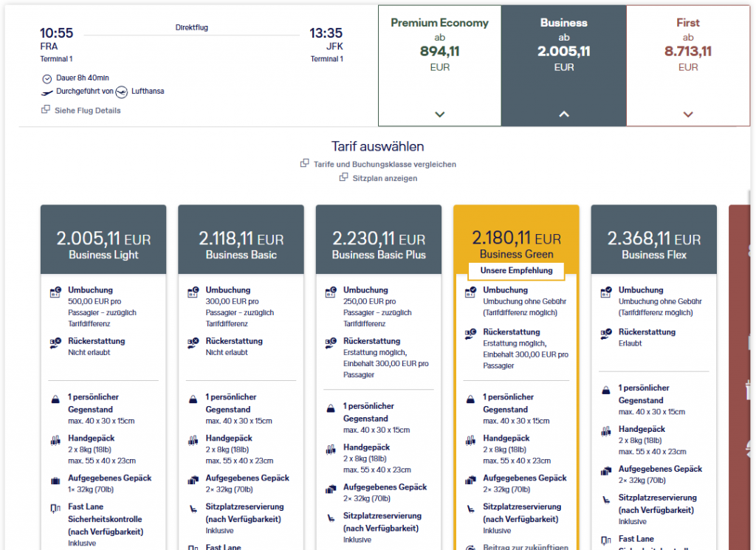Click the persönlicher Gegenstand bag icon on Business Green

click(469, 399)
